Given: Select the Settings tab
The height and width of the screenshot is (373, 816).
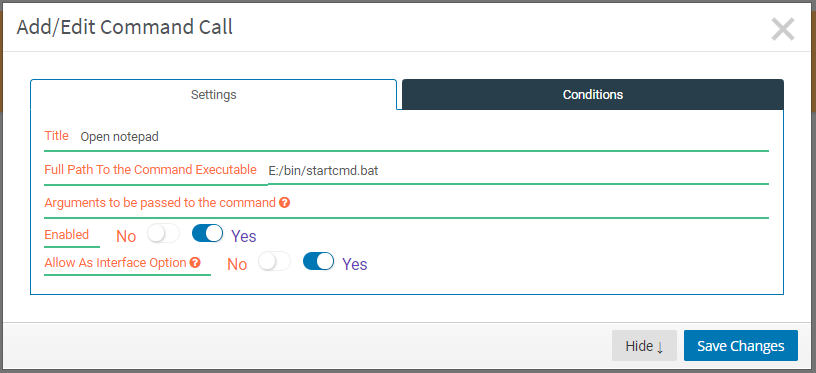Looking at the screenshot, I should (213, 95).
